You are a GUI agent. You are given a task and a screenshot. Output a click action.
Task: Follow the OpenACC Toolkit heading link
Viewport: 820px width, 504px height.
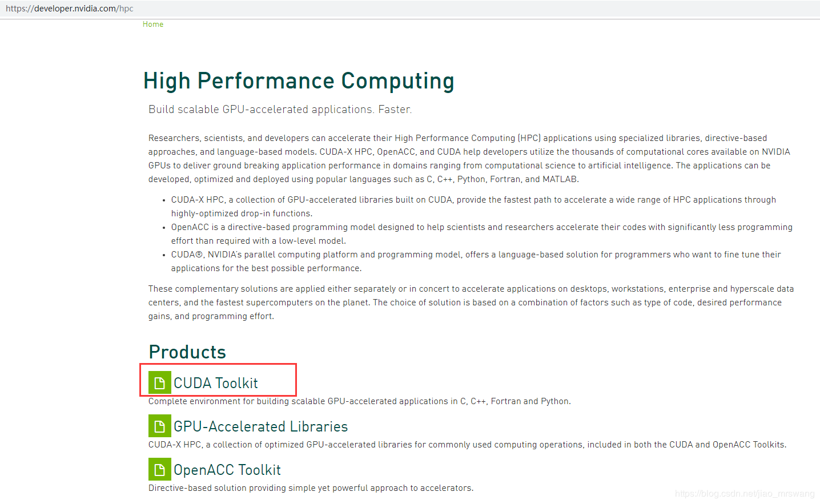tap(227, 470)
